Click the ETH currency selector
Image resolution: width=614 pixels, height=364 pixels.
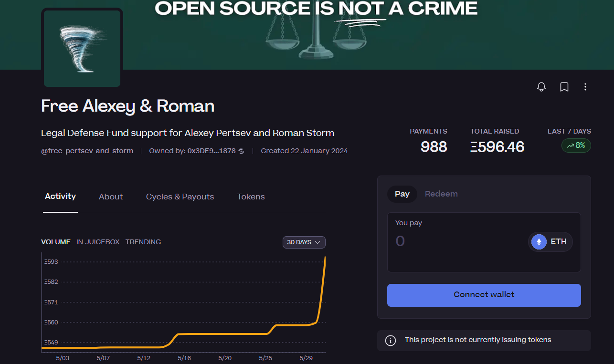pos(550,242)
